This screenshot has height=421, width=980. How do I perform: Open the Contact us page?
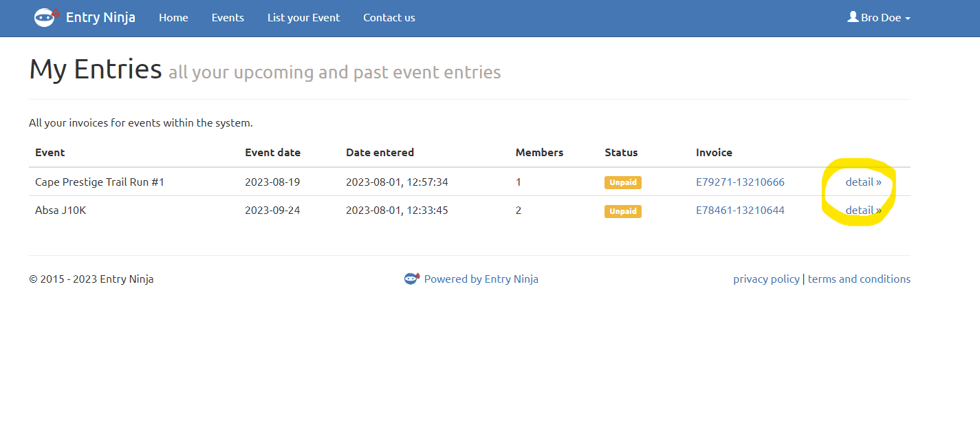click(389, 18)
